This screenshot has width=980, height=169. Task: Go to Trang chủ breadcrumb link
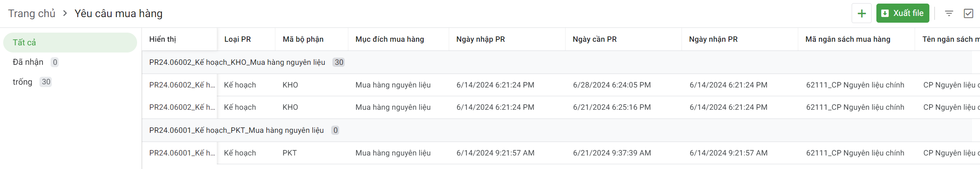pos(31,14)
